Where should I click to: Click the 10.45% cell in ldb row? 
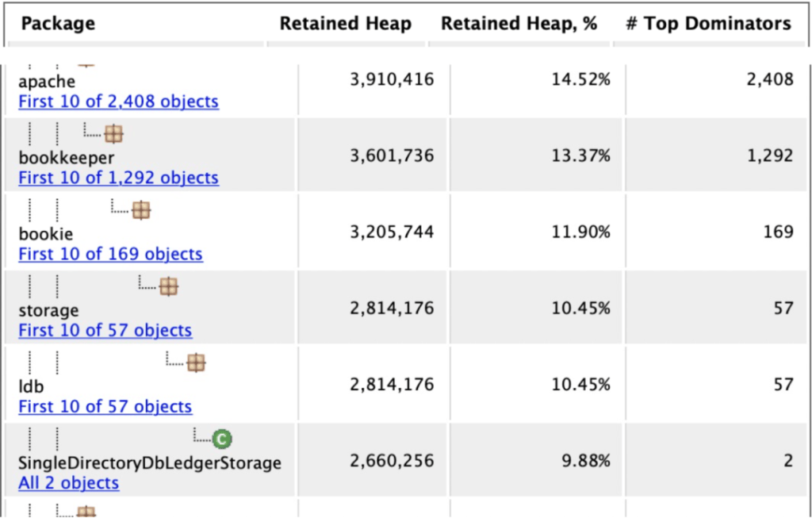[x=580, y=385]
